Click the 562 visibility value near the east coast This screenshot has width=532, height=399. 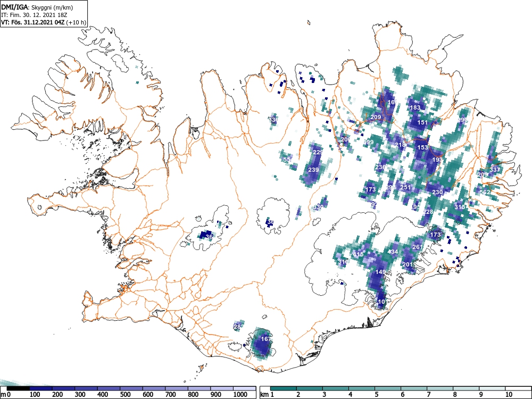485,192
